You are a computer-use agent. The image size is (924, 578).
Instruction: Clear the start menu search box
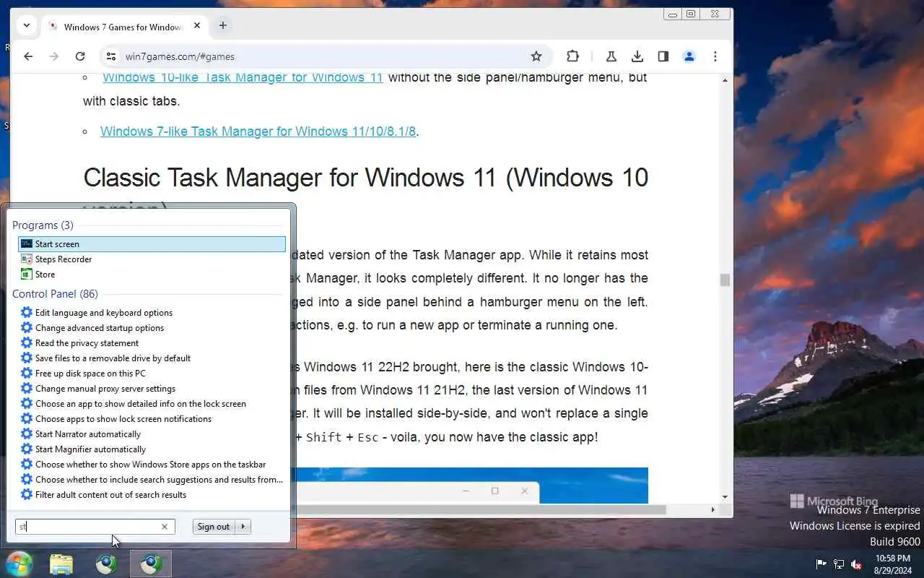(165, 527)
